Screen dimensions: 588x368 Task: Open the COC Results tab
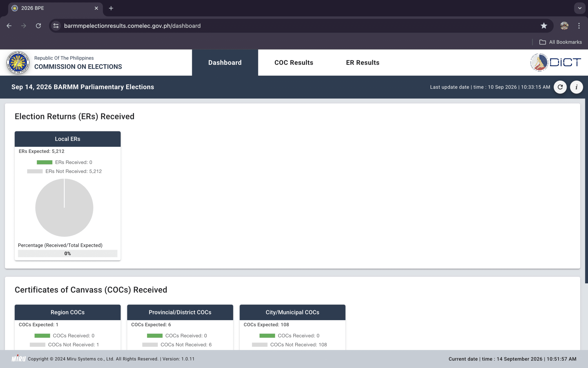(x=294, y=63)
